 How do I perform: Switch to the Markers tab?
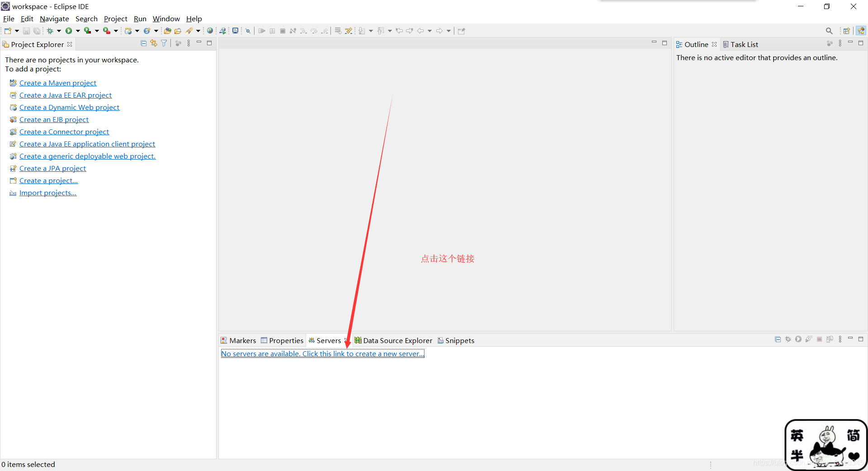(238, 340)
